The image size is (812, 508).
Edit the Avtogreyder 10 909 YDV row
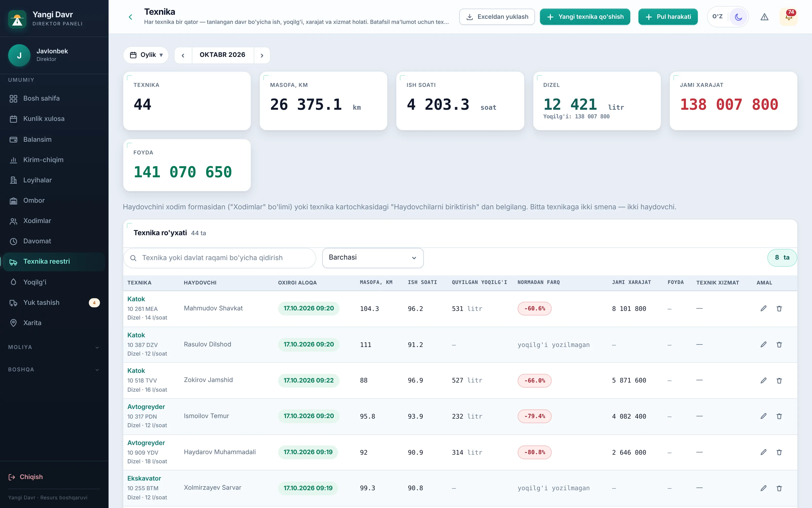coord(763,452)
